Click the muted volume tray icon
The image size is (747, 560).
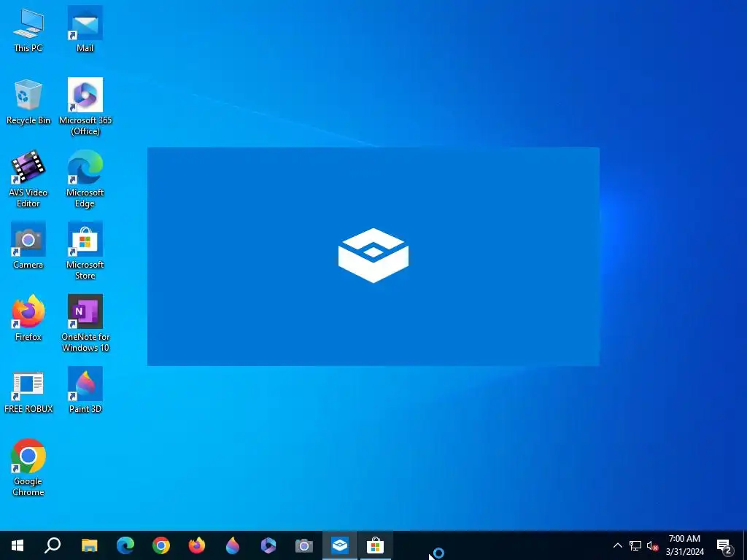click(652, 545)
